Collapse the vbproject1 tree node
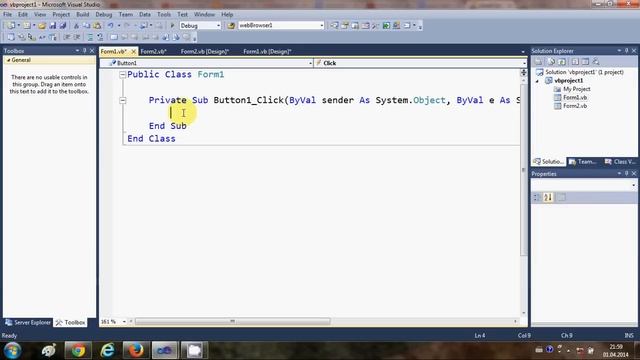Screen dimensions: 640x360 [x=537, y=81]
